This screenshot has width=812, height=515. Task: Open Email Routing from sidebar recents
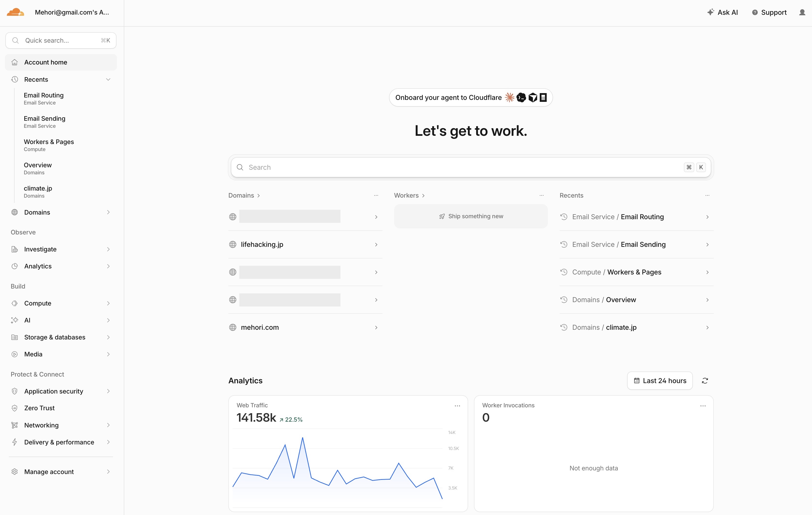pyautogui.click(x=43, y=99)
